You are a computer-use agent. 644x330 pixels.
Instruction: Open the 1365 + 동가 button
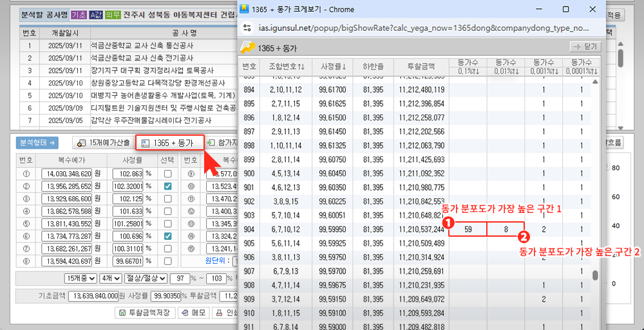coord(170,143)
